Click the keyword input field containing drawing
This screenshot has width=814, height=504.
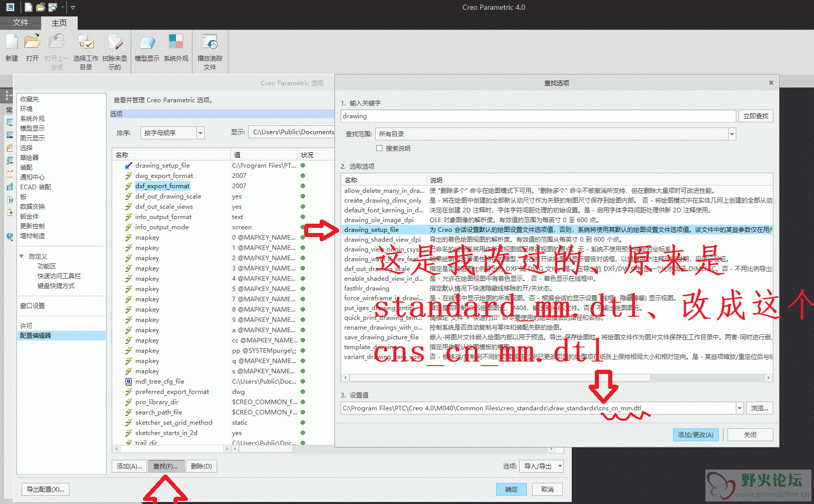[x=538, y=116]
